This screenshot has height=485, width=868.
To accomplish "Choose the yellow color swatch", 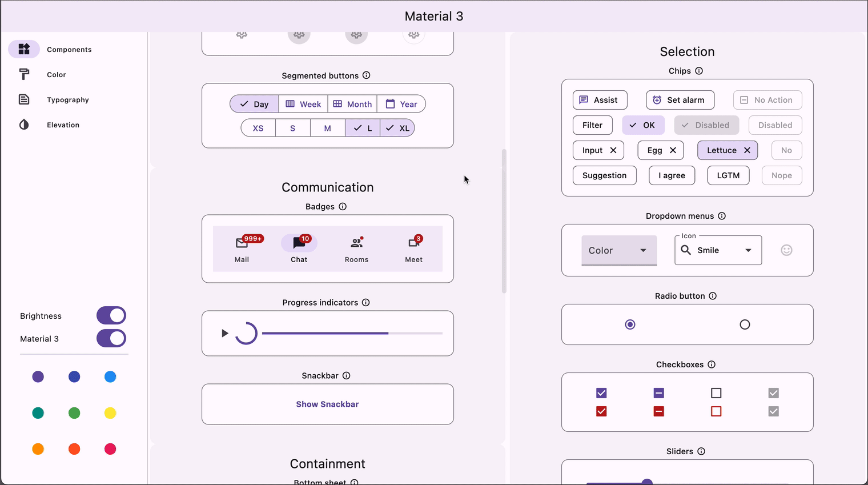I will 110,413.
